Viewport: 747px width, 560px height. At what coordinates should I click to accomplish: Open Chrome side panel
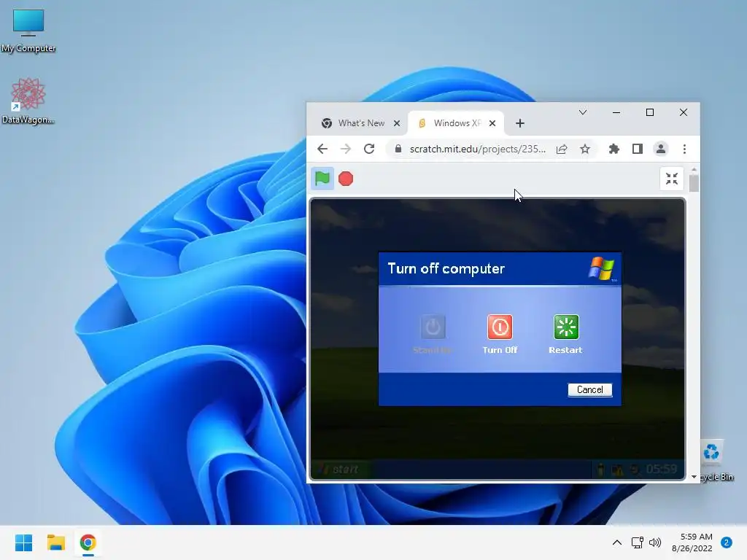pyautogui.click(x=638, y=149)
